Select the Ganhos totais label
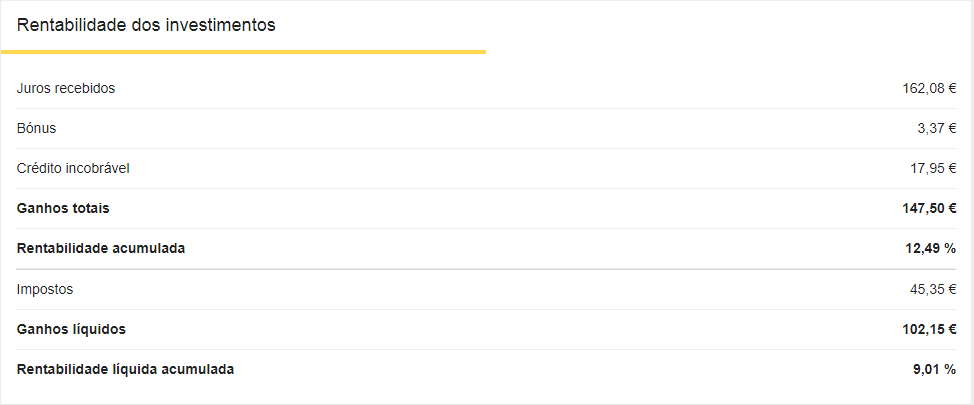 63,208
